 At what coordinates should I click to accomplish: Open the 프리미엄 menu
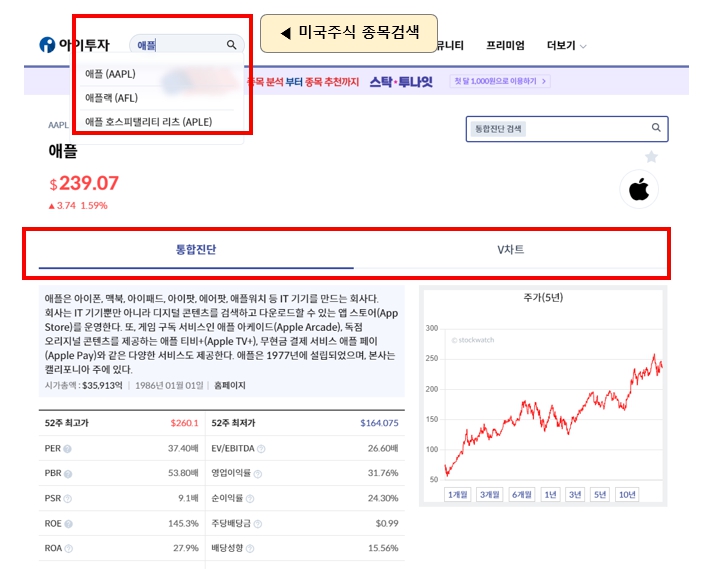tap(505, 45)
